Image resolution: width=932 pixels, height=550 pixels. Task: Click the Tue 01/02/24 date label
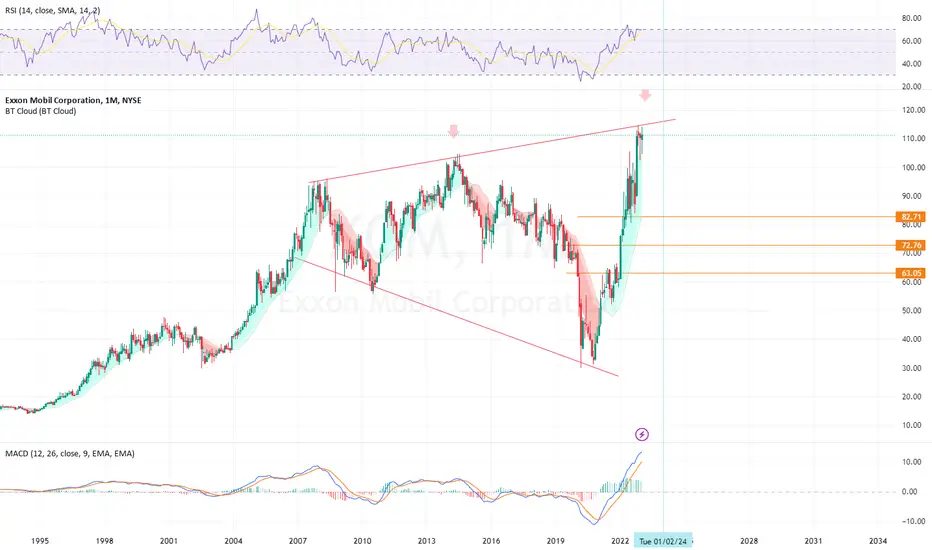click(663, 541)
